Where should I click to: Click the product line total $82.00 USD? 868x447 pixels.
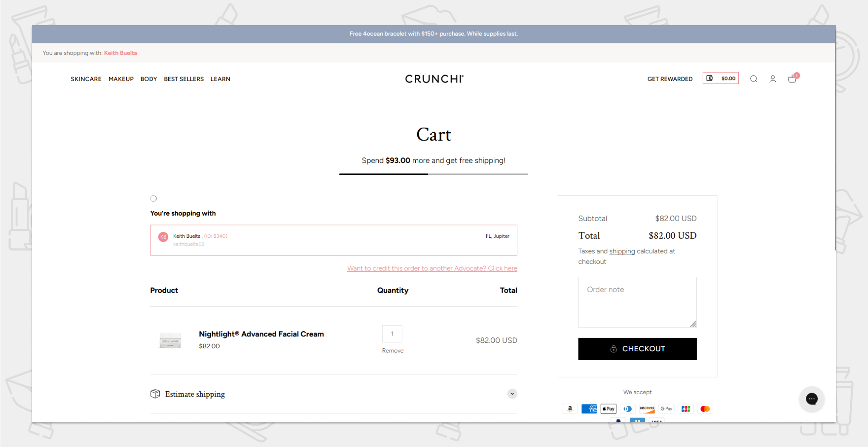(496, 340)
